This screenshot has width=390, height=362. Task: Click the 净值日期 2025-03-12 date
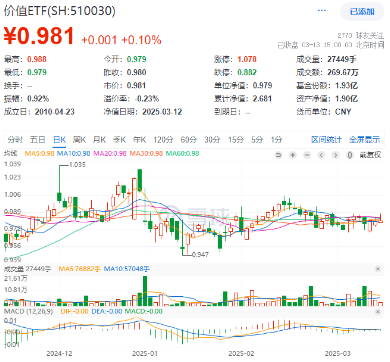162,112
